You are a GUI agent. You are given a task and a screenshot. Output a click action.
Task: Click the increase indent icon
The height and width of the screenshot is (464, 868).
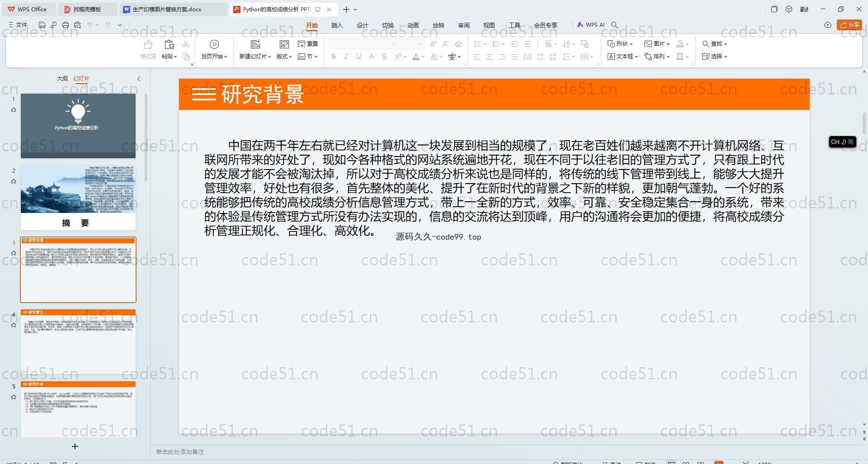click(527, 44)
